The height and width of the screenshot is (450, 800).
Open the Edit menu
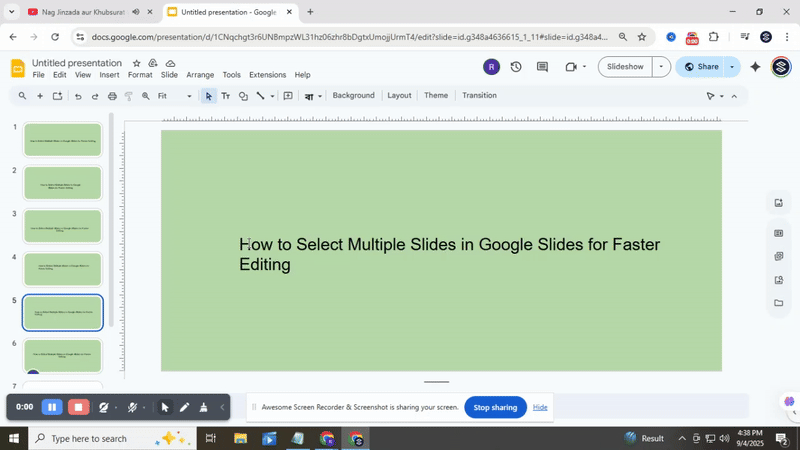[60, 75]
